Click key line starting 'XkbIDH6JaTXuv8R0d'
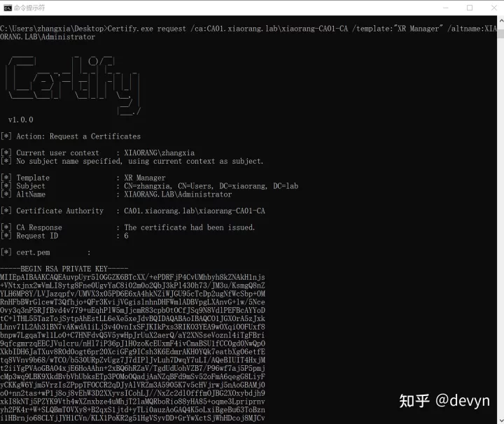The image size is (504, 424). click(x=132, y=352)
